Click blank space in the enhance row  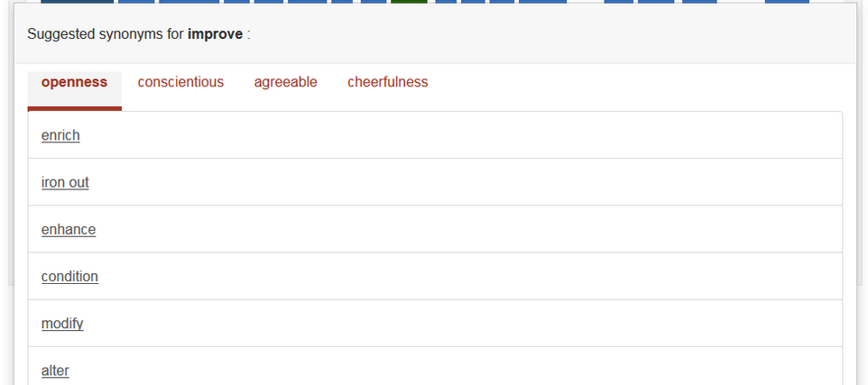click(451, 229)
